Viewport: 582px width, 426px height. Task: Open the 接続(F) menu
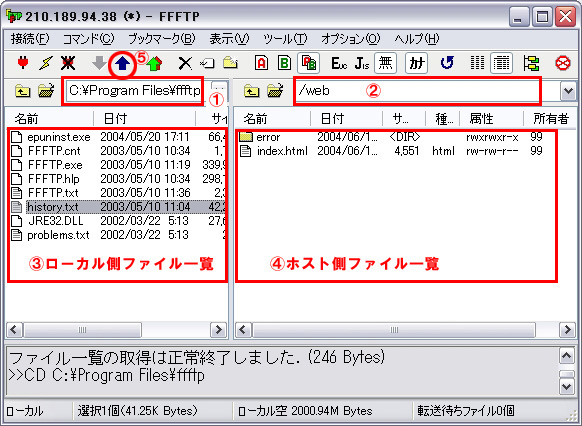pyautogui.click(x=30, y=39)
